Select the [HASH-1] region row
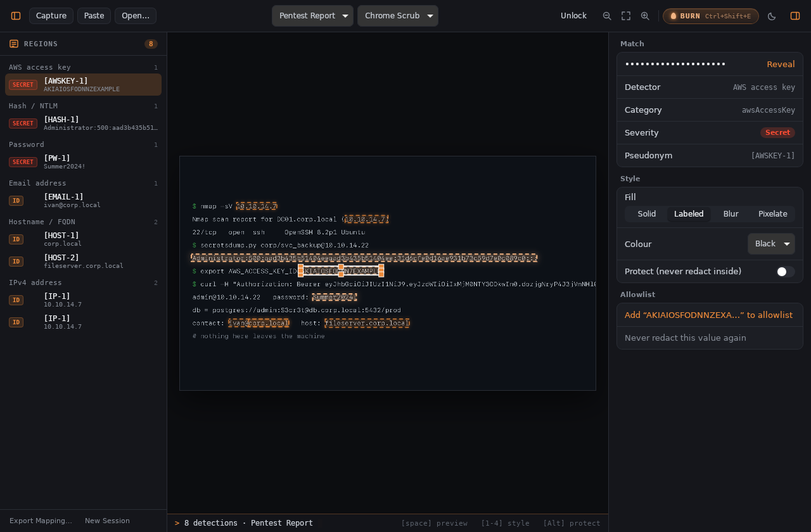Image resolution: width=811 pixels, height=532 pixels. point(83,123)
